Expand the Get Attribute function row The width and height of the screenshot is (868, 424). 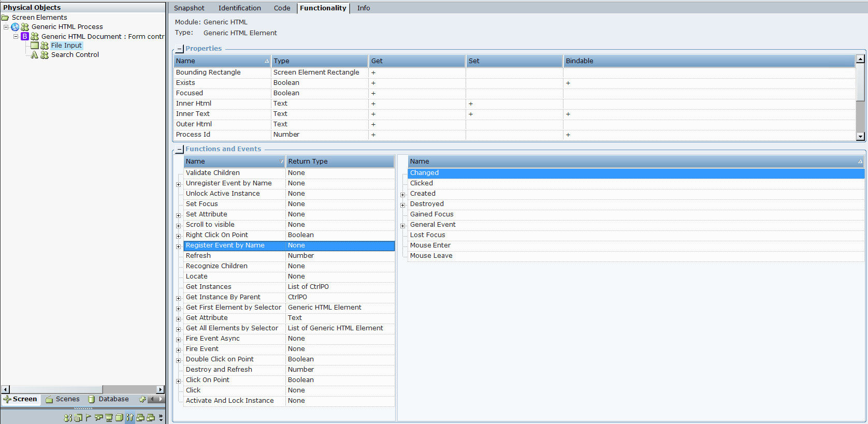click(179, 318)
